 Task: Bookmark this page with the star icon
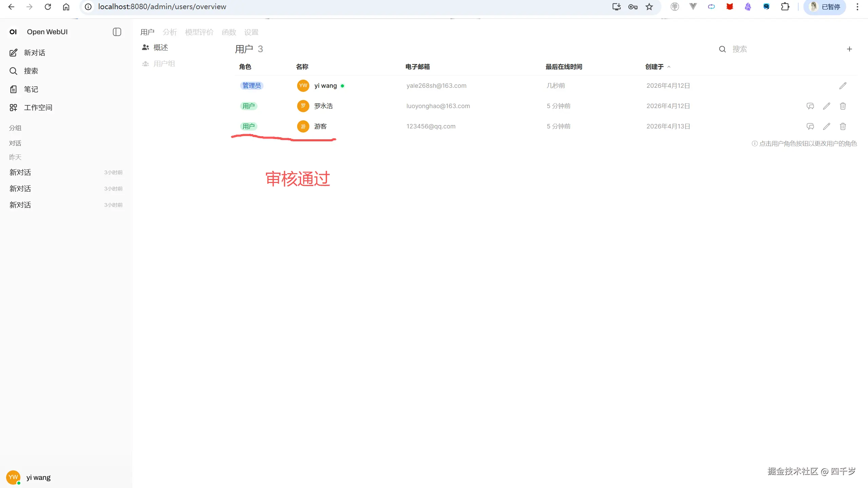click(x=649, y=7)
